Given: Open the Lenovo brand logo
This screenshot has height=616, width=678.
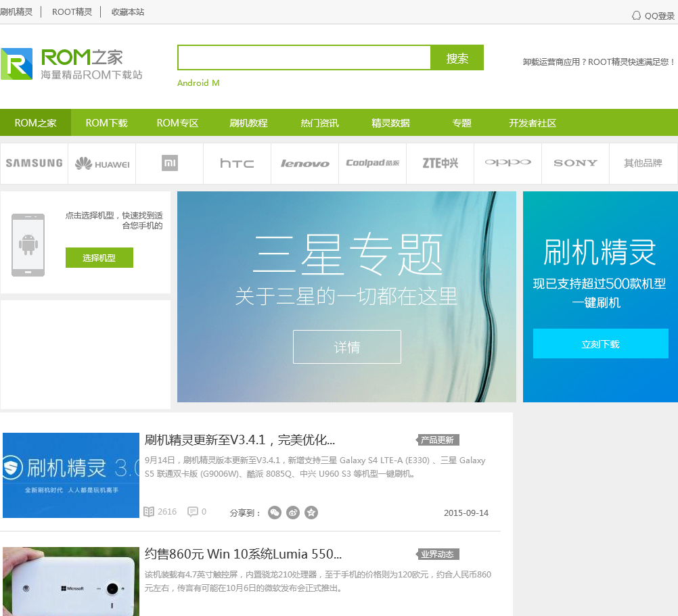Looking at the screenshot, I should point(305,164).
